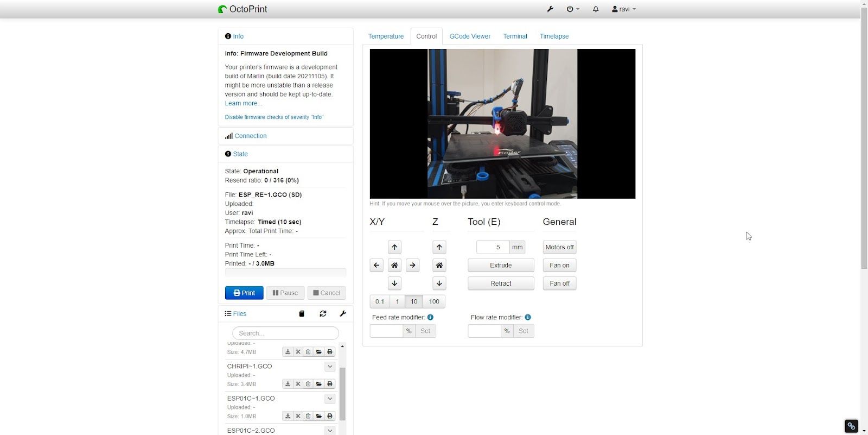The image size is (868, 435).
Task: Download CHRIPI~1.GCO file
Action: 288,384
